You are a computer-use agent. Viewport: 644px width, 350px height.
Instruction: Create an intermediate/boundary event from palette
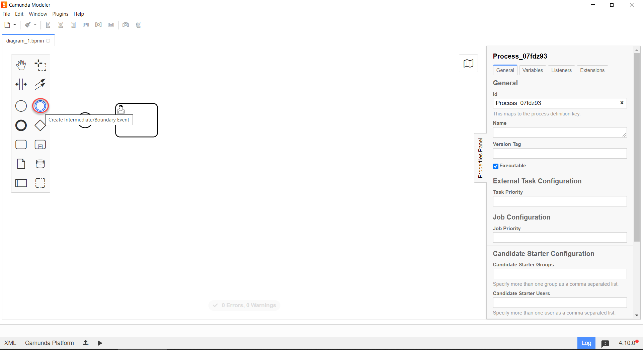click(x=40, y=106)
